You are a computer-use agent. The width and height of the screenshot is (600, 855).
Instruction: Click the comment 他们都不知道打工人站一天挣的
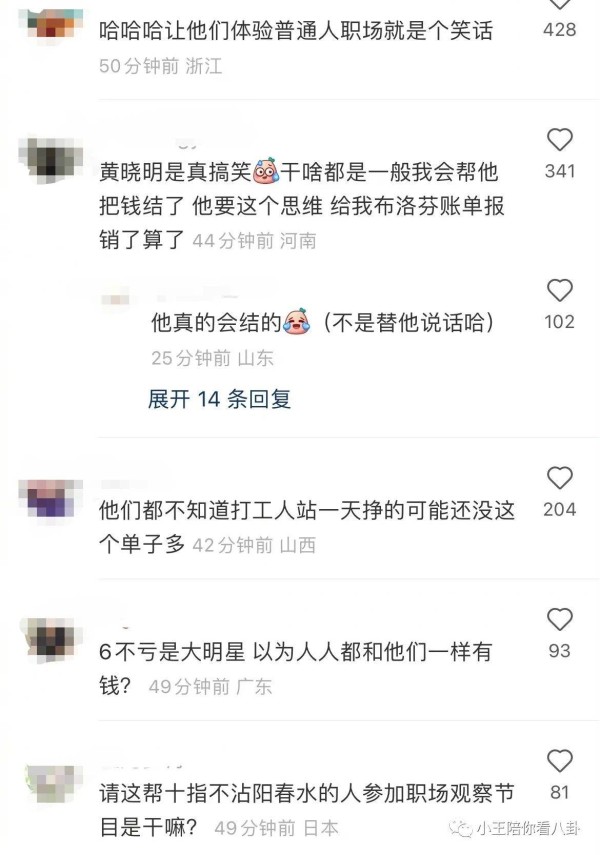click(x=307, y=527)
